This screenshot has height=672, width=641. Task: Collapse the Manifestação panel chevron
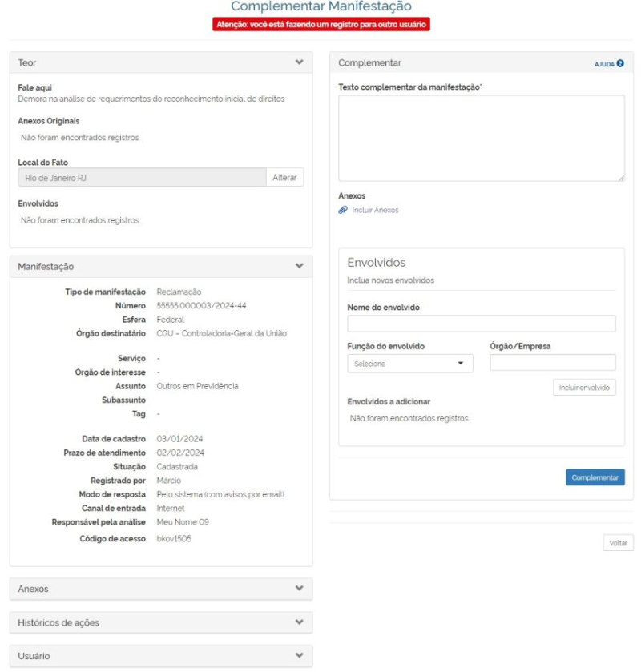point(299,266)
